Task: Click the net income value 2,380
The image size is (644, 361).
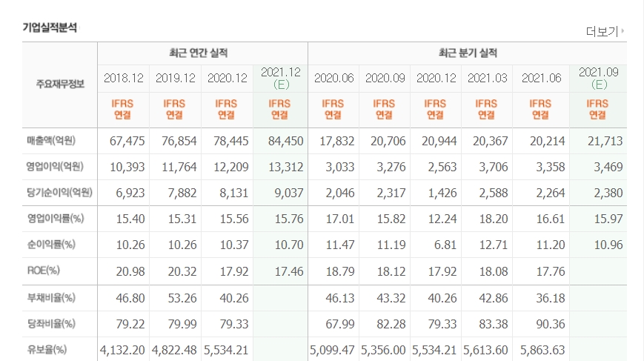Action: click(x=608, y=193)
